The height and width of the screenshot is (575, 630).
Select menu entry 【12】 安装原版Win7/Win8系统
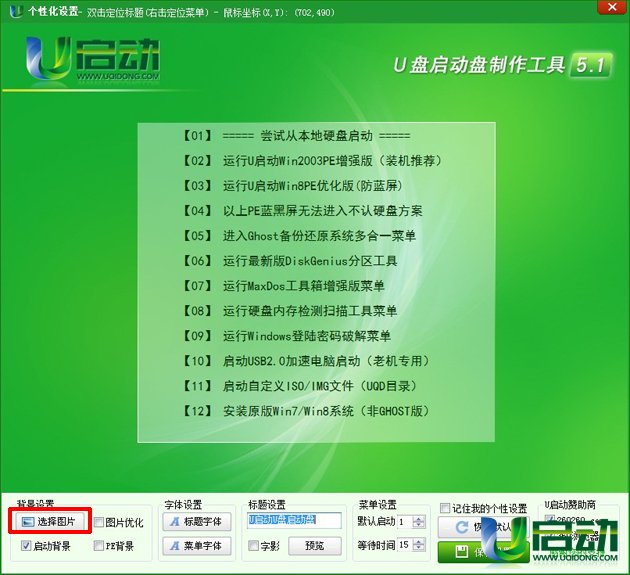pos(305,411)
